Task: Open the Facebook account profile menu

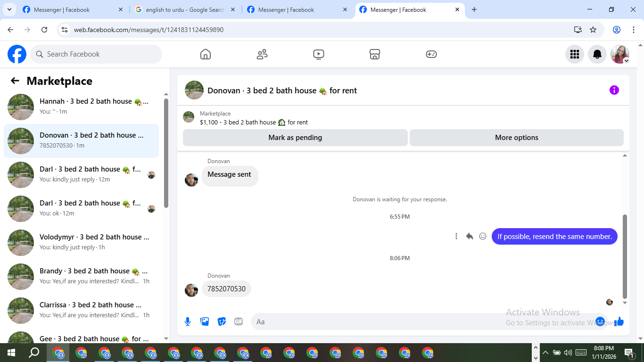Action: tap(620, 54)
